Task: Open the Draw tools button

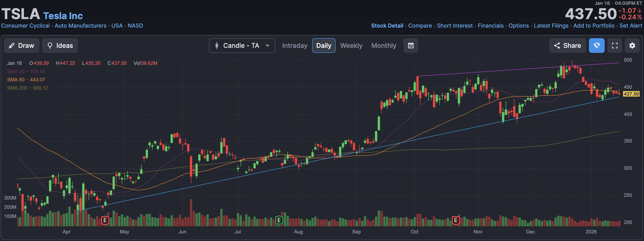Action: pyautogui.click(x=21, y=46)
